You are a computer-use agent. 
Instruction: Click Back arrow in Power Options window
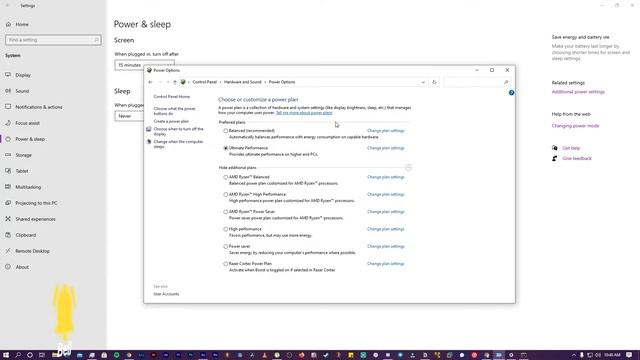(x=150, y=82)
